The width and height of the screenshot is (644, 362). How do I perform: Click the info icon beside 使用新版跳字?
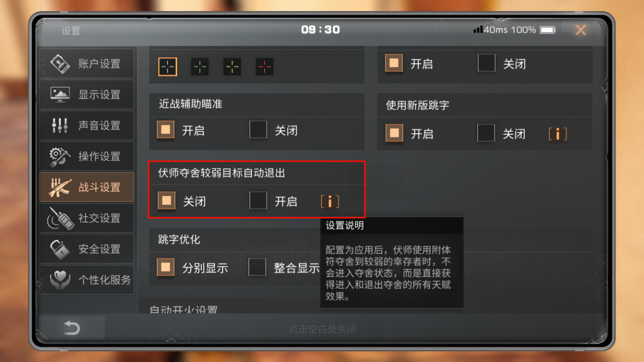tap(557, 134)
